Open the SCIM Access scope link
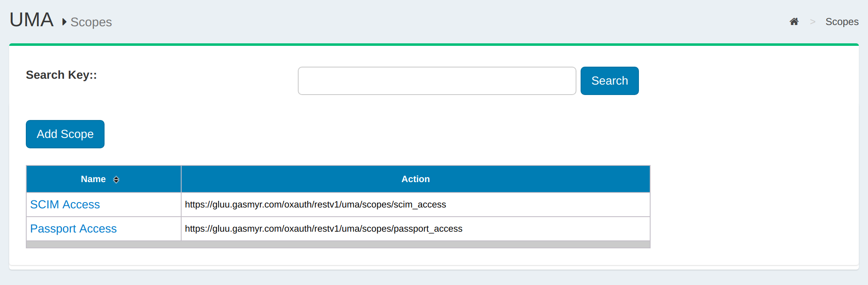This screenshot has height=285, width=868. 65,205
